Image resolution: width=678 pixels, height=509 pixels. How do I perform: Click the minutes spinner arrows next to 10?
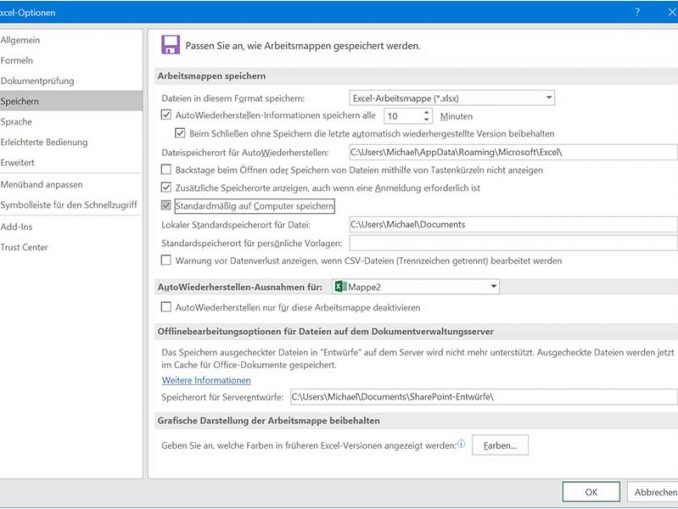tap(424, 116)
